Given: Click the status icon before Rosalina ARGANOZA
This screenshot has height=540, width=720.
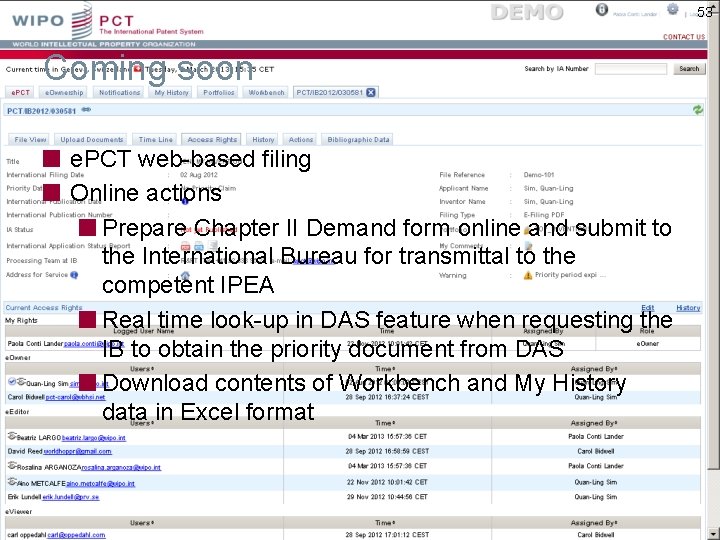Looking at the screenshot, I should point(12,466).
